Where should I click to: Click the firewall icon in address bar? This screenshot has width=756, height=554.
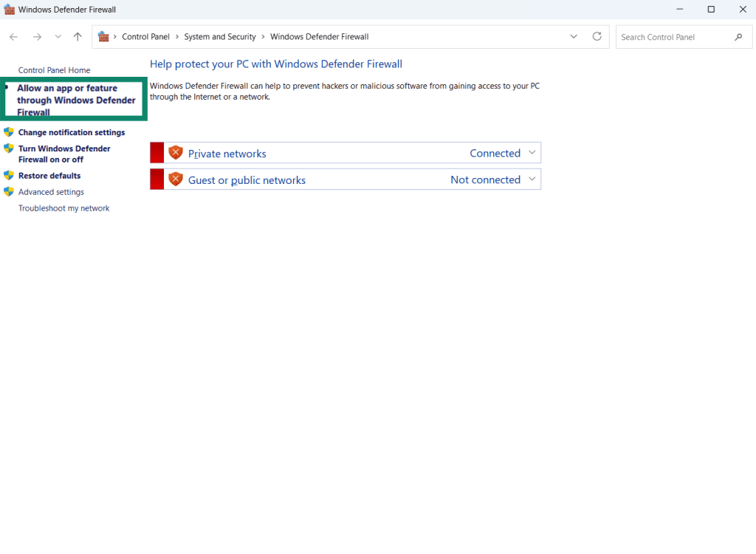103,36
